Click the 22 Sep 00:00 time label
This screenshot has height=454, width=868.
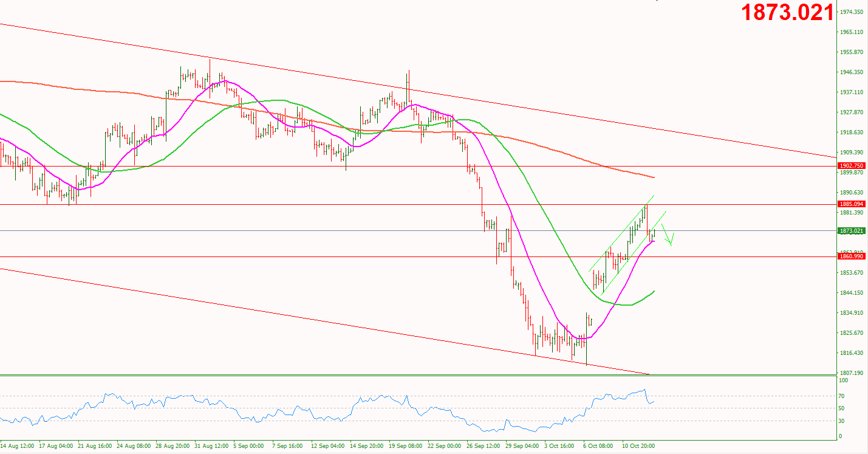pos(445,446)
